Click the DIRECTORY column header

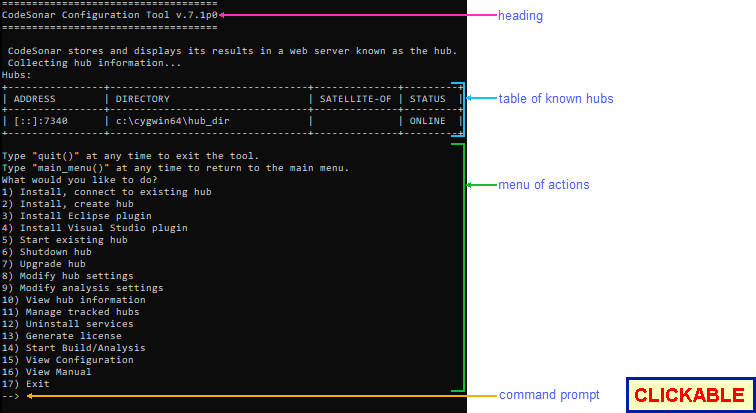point(143,99)
